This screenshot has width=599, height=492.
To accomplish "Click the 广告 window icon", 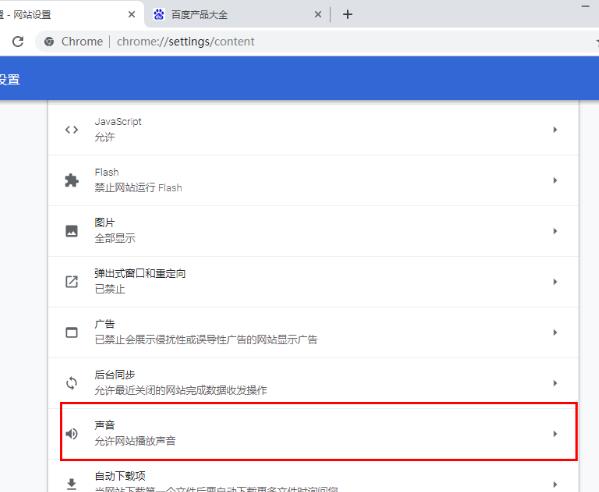I will (x=71, y=332).
